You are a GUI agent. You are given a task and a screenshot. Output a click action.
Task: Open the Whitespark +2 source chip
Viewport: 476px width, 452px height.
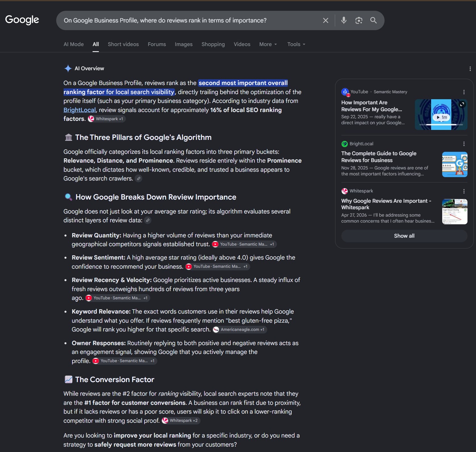(181, 421)
